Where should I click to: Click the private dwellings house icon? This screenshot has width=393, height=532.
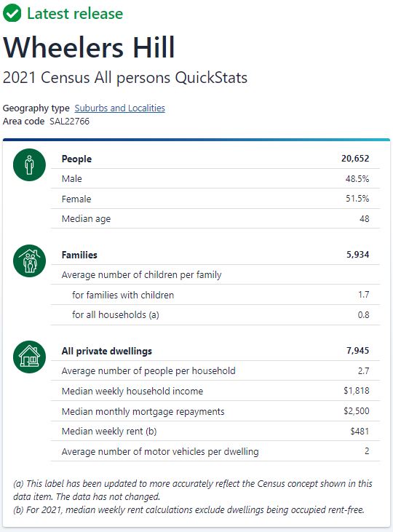(x=30, y=357)
